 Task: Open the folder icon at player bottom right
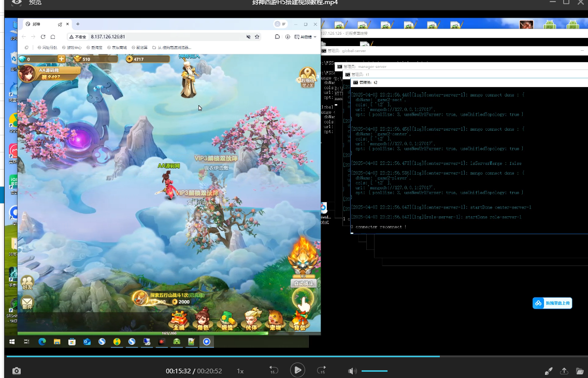[x=580, y=371]
